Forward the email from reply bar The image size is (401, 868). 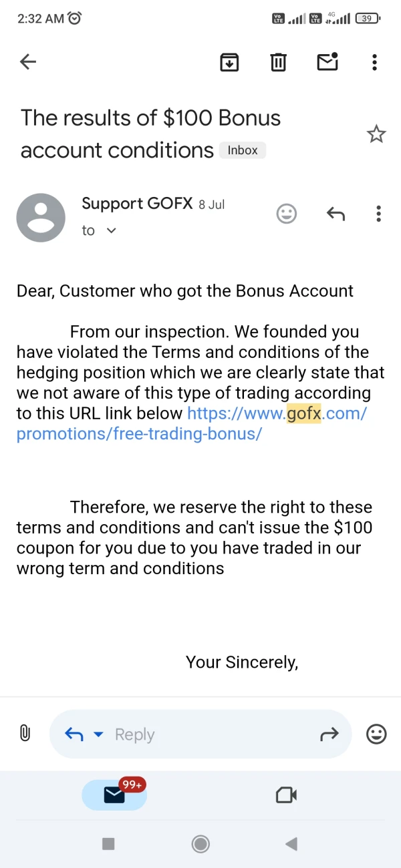[x=329, y=734]
